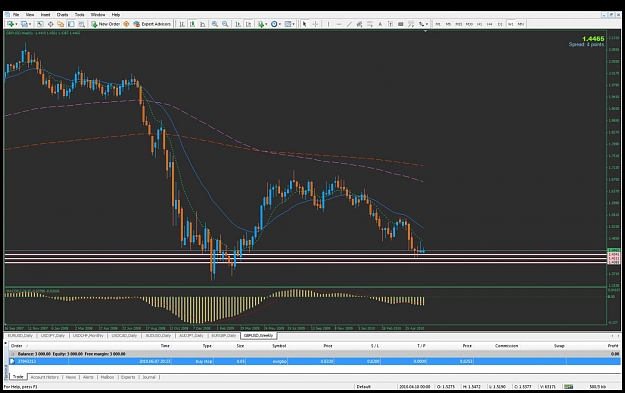Switch chart to bar chart icon
Screen dimensions: 625x393
tap(182, 24)
